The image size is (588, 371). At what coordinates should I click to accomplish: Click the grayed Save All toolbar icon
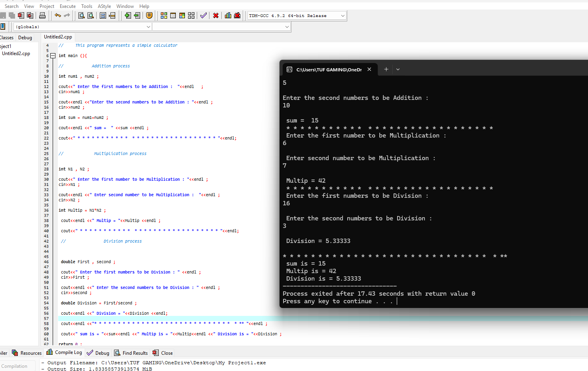coord(11,15)
